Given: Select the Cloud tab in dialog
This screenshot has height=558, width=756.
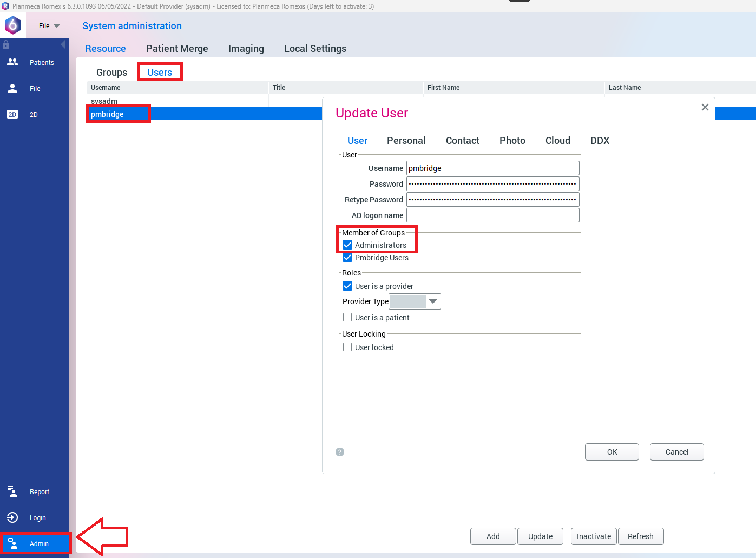Looking at the screenshot, I should coord(558,141).
